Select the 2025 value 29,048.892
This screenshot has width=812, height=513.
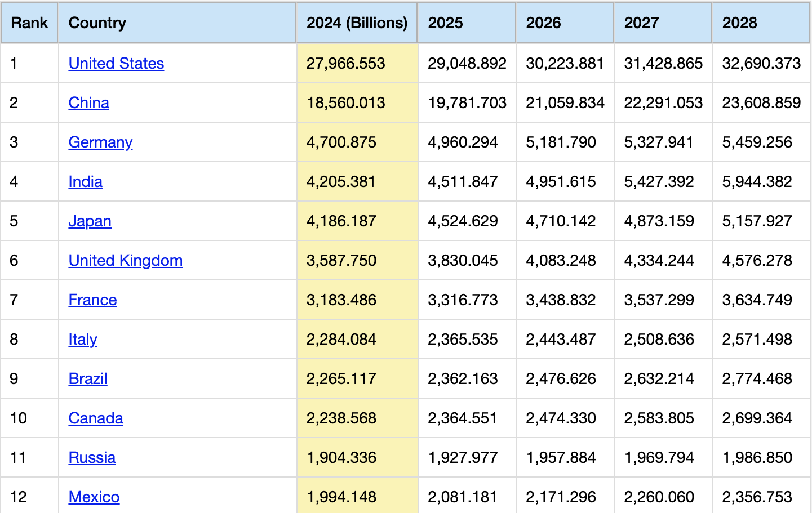coord(467,64)
